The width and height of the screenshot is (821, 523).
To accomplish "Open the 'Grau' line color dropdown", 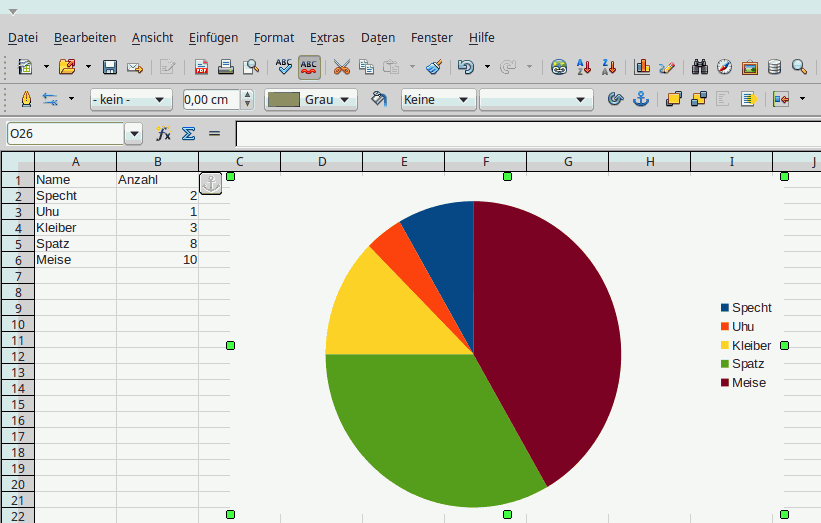I will click(x=311, y=100).
